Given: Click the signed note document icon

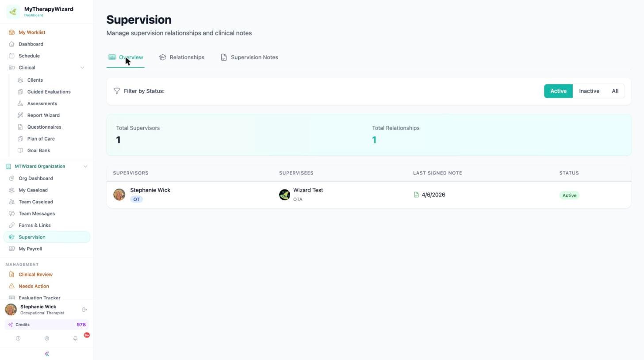Looking at the screenshot, I should pyautogui.click(x=416, y=195).
